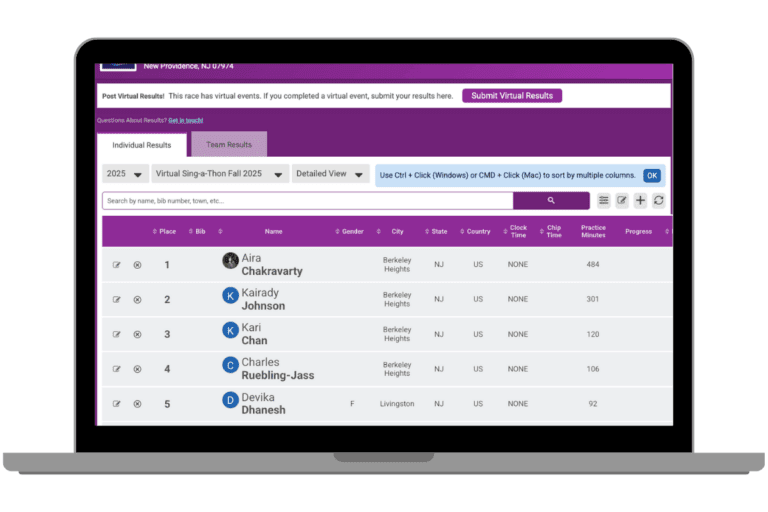Viewport: 768px width, 512px height.
Task: Dismiss the sorting tip with OK
Action: pyautogui.click(x=652, y=175)
